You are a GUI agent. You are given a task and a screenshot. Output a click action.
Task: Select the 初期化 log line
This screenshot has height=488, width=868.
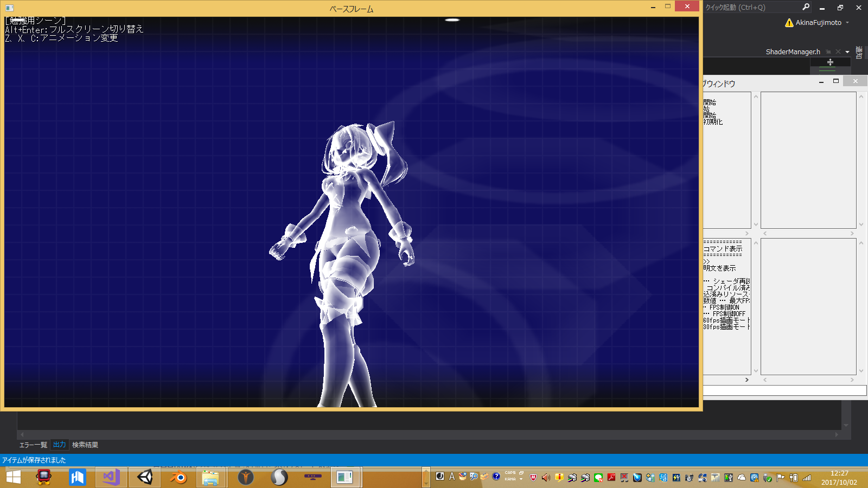pos(713,122)
